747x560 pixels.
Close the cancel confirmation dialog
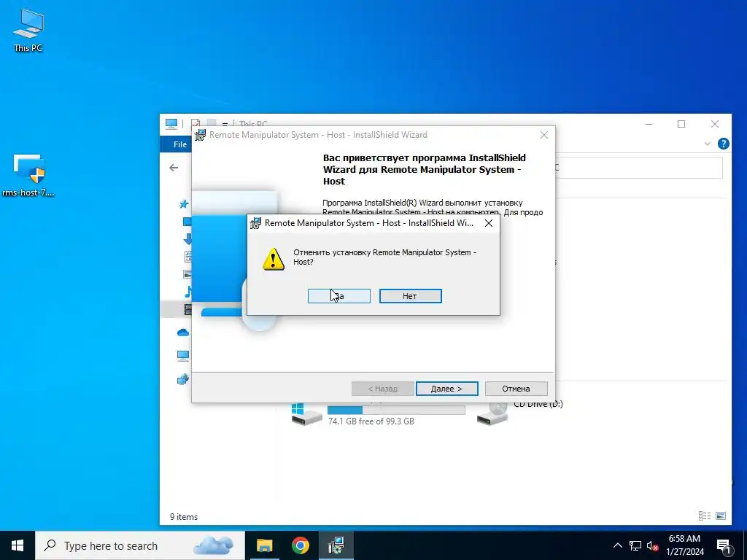(488, 223)
